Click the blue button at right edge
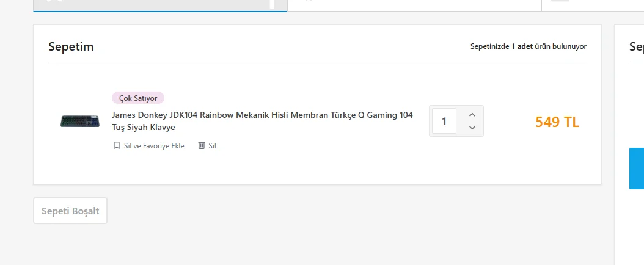This screenshot has width=644, height=265. 637,169
